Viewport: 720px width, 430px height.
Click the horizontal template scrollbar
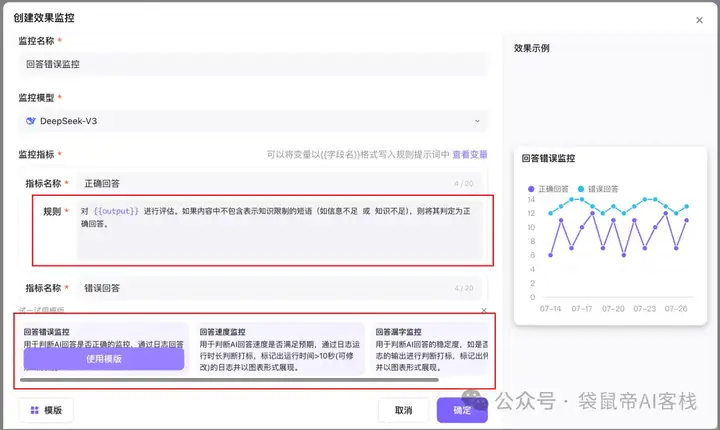coord(229,380)
